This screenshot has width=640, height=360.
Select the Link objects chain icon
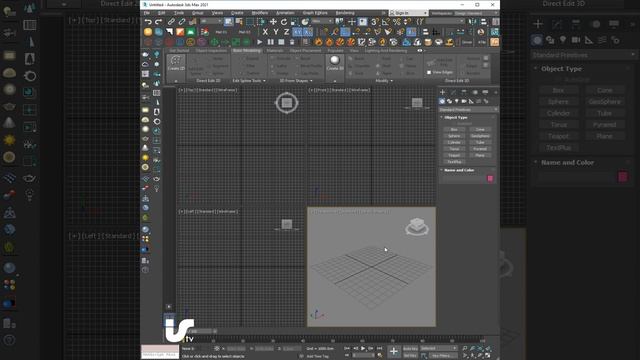pyautogui.click(x=171, y=22)
